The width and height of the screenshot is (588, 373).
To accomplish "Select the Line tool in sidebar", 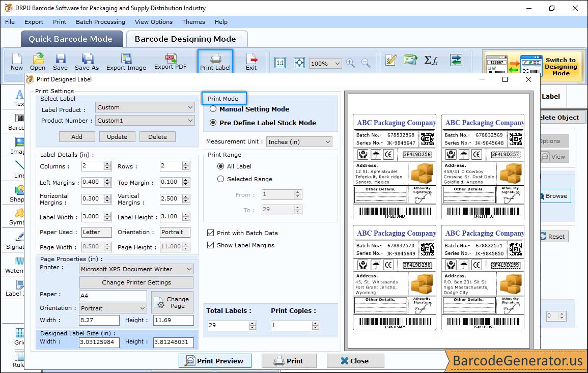I will pyautogui.click(x=19, y=169).
